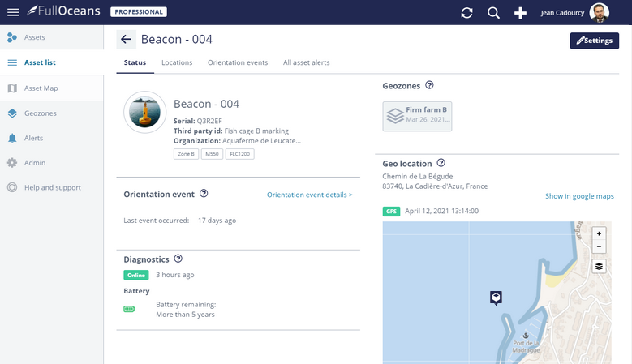This screenshot has width=632, height=364.
Task: Open the map layers selector
Action: pos(599,266)
